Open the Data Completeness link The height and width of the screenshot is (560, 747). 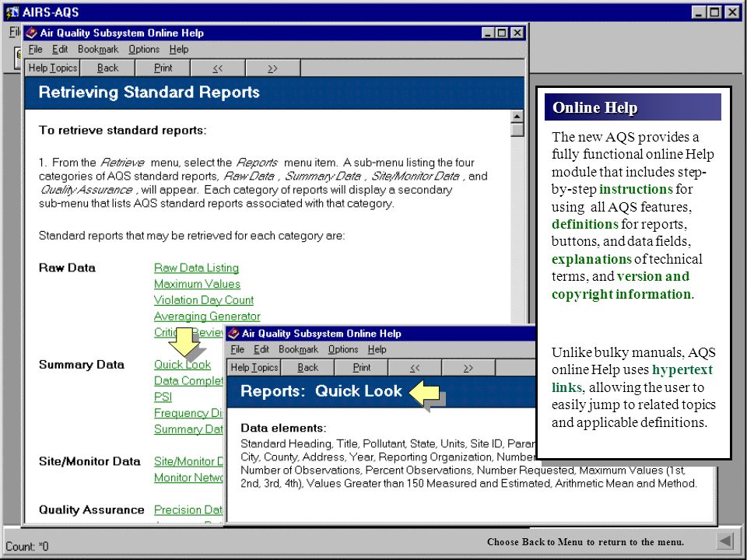(x=188, y=381)
